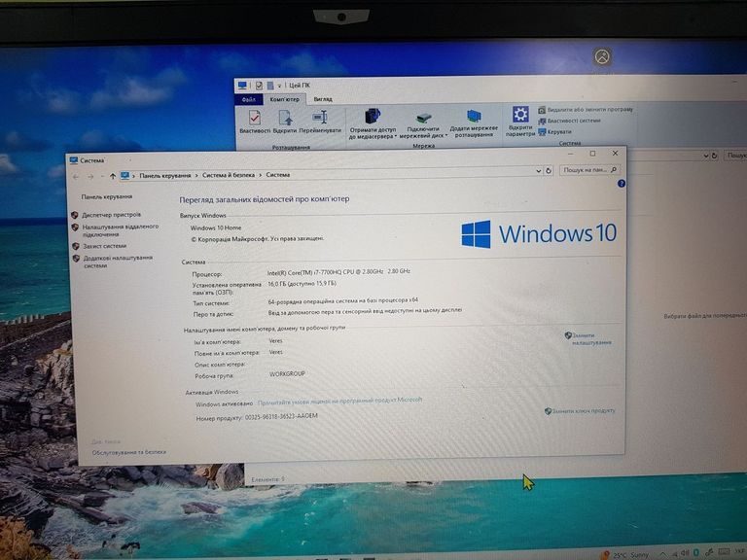This screenshot has height=560, width=747.
Task: Click the blue help question mark icon
Action: click(621, 184)
